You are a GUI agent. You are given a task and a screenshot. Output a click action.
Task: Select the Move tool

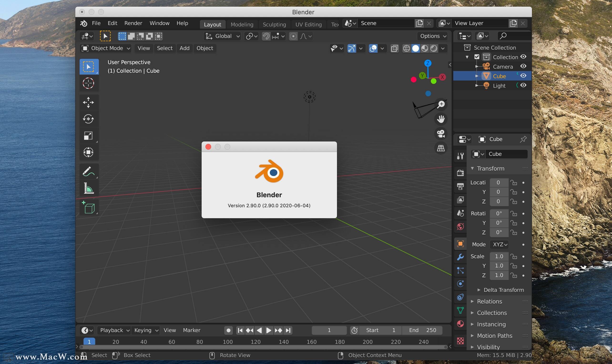click(88, 102)
